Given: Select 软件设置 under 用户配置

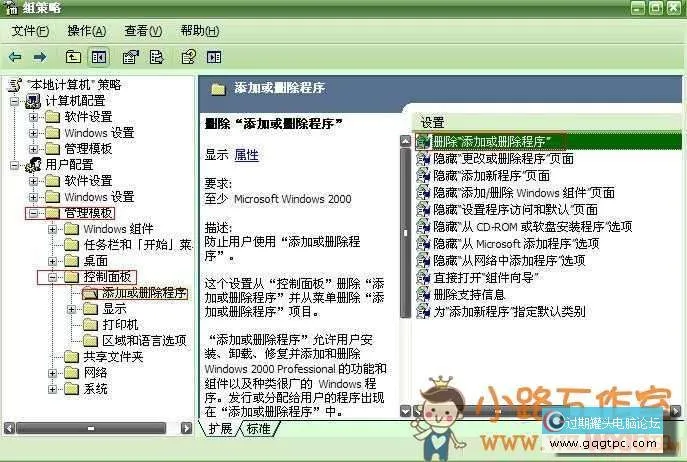Looking at the screenshot, I should click(88, 181).
